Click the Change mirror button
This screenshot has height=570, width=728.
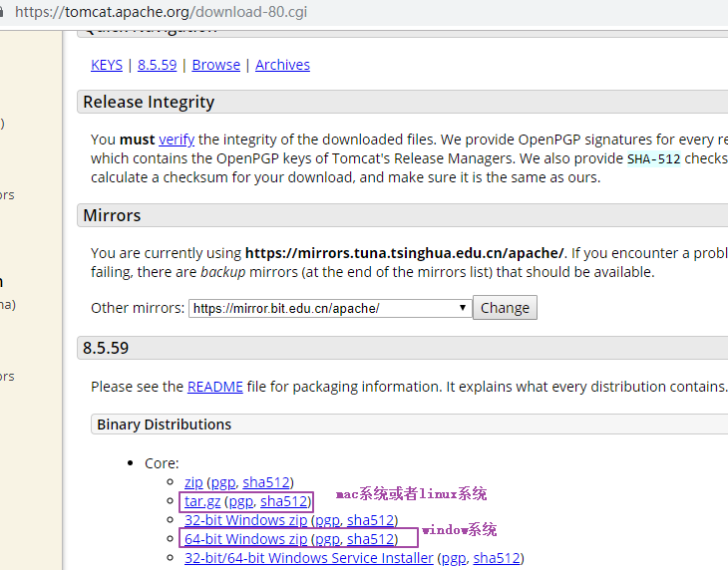(505, 308)
